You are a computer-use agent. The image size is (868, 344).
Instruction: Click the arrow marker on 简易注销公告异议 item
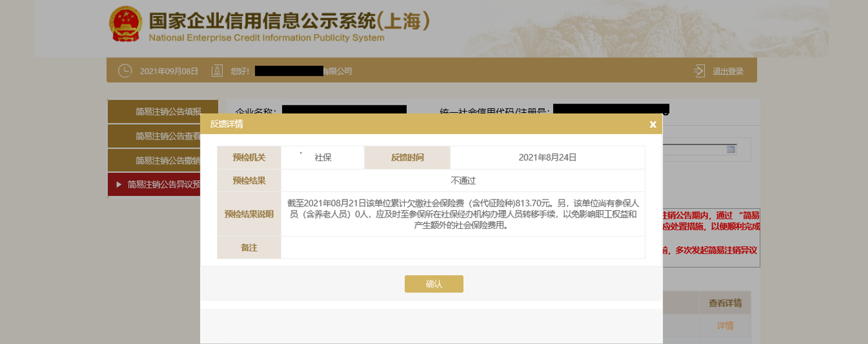118,184
